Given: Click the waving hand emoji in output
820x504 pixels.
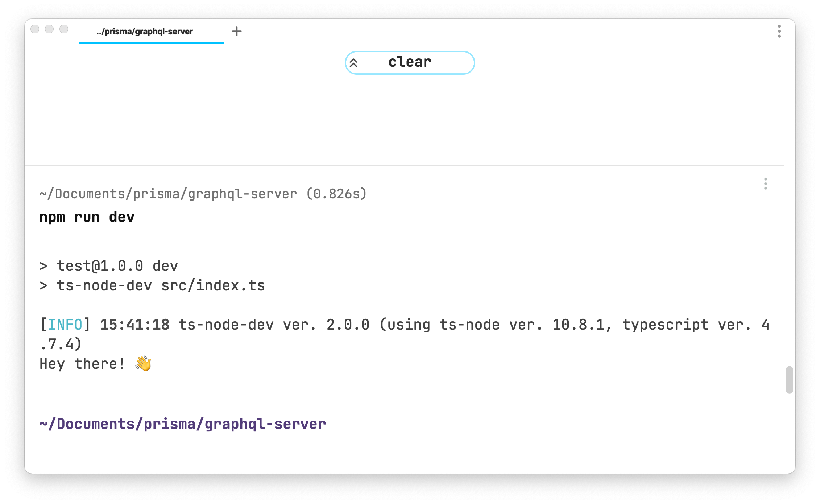Looking at the screenshot, I should (144, 363).
